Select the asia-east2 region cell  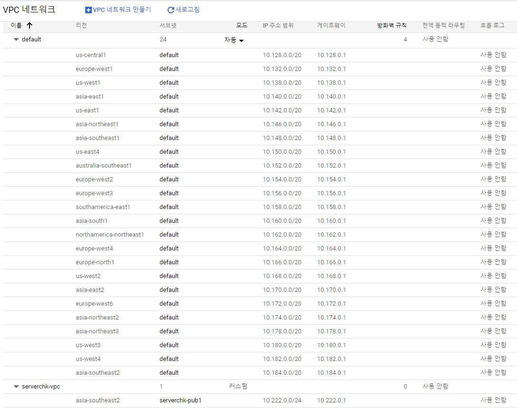point(90,290)
